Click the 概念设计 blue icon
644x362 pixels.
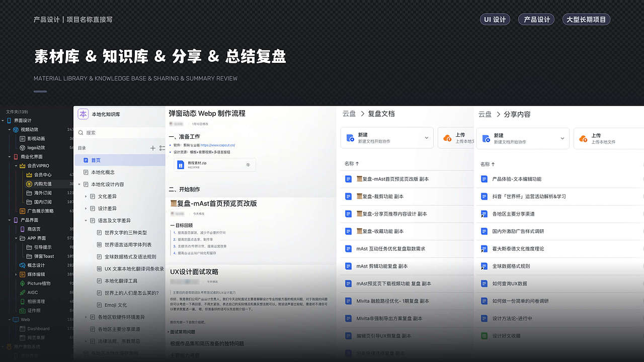(22, 265)
